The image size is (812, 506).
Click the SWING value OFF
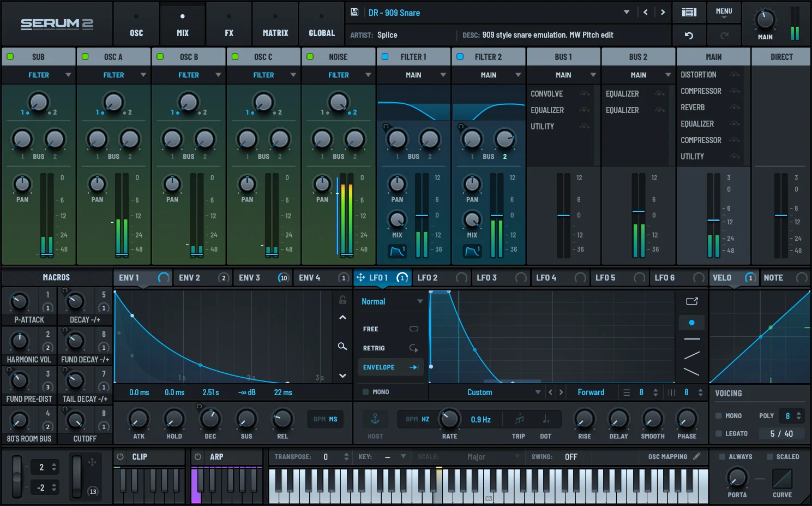coord(570,457)
